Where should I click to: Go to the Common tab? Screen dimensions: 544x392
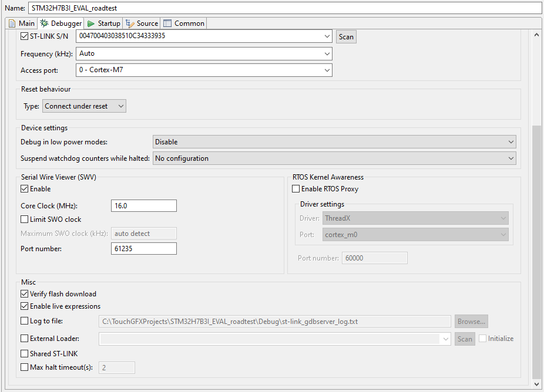coord(184,23)
